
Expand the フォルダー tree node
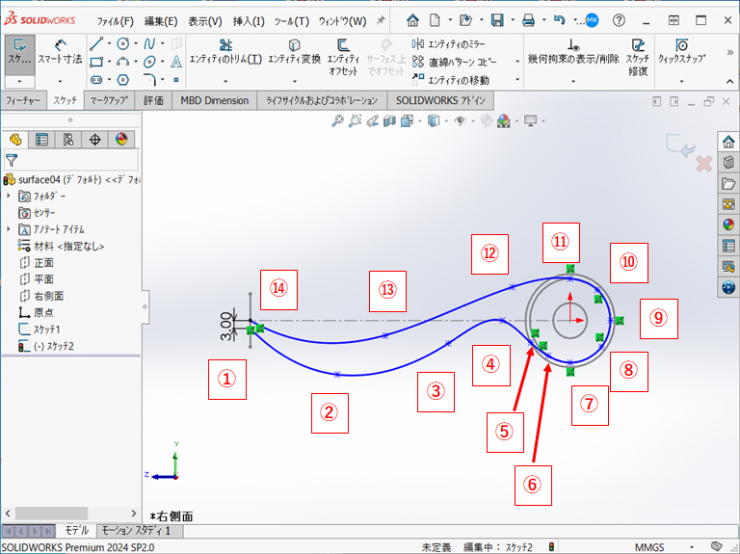click(x=9, y=196)
